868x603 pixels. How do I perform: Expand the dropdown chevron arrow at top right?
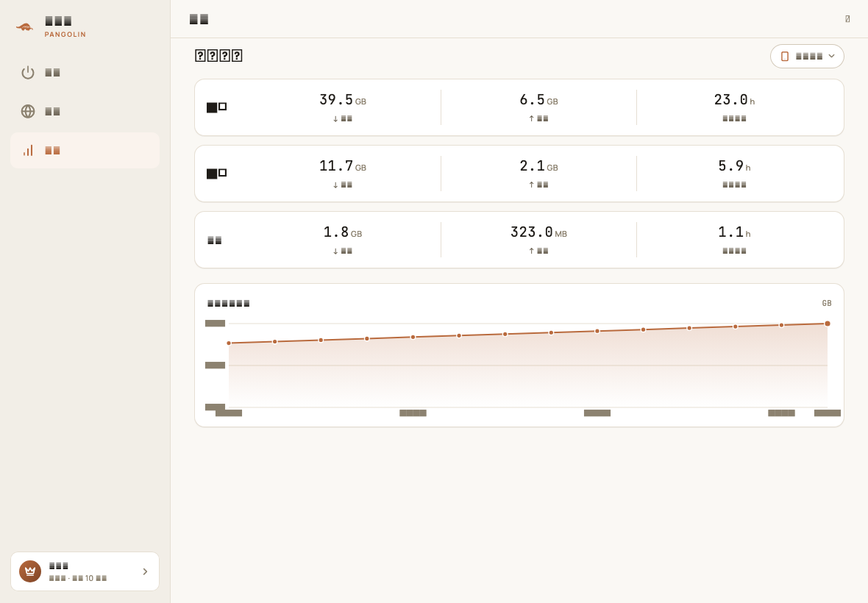pyautogui.click(x=831, y=56)
